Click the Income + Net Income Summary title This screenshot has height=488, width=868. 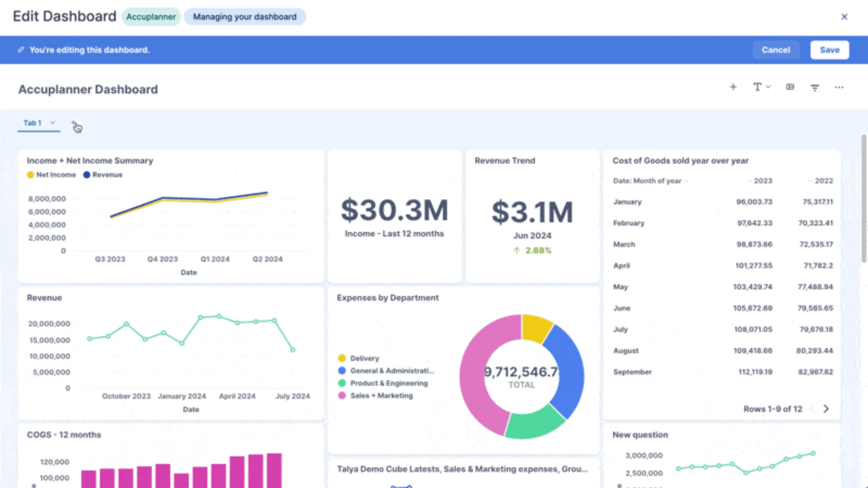[x=90, y=161]
